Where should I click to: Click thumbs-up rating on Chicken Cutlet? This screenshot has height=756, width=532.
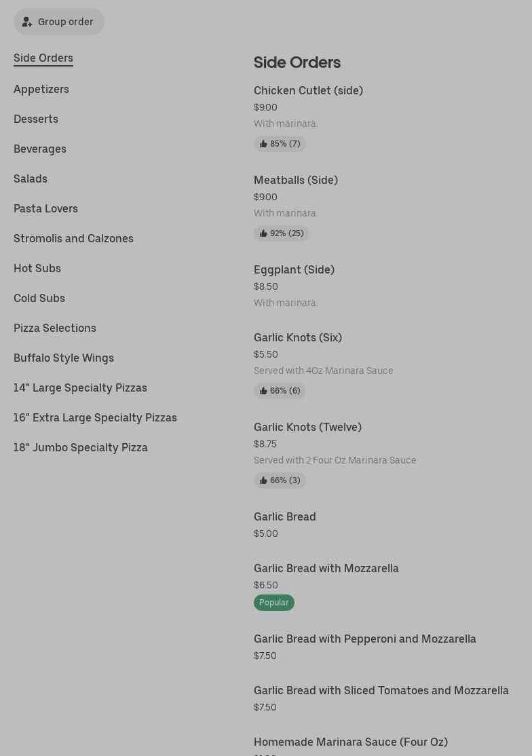280,144
